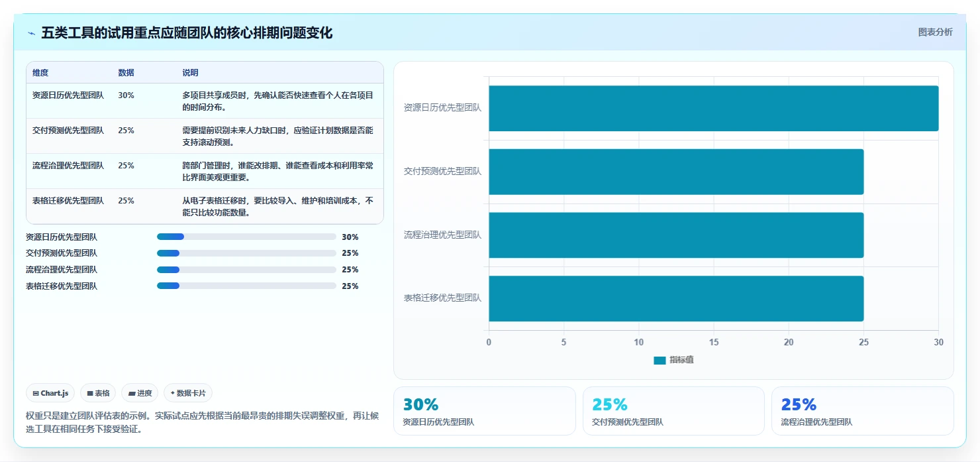Click the 30% label after progress bar

(x=350, y=237)
